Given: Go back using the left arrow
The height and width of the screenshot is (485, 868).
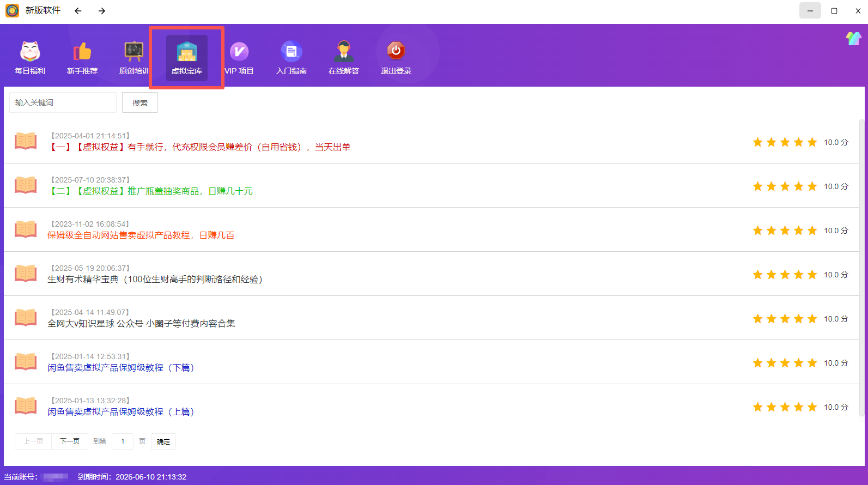Looking at the screenshot, I should point(78,11).
